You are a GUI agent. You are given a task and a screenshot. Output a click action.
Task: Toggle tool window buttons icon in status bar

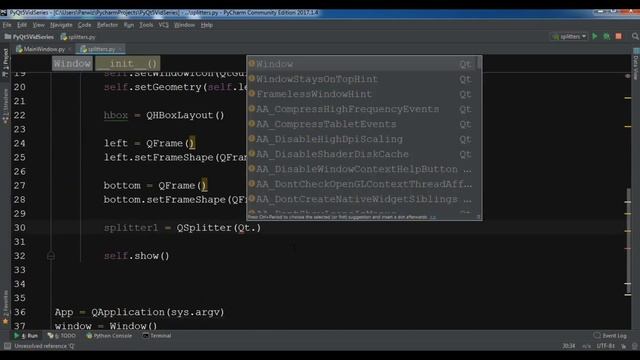[x=7, y=346]
